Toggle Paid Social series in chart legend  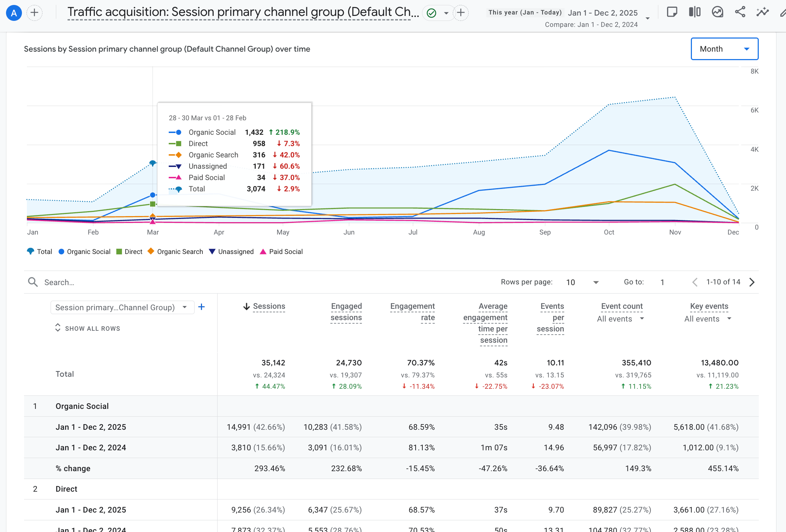coord(282,251)
